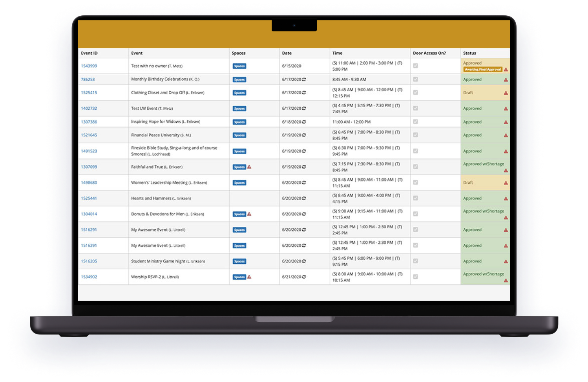Click the warning icon next to Worship RSVP-2's Spaces badge
Image resolution: width=588 pixels, height=382 pixels.
(250, 277)
